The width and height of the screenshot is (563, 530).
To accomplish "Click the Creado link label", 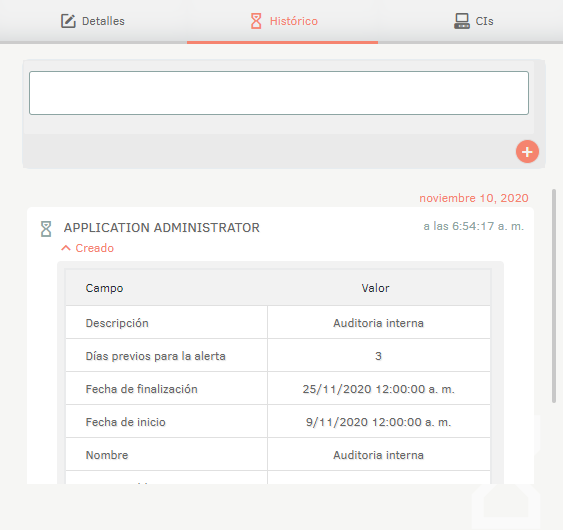I will [x=94, y=248].
